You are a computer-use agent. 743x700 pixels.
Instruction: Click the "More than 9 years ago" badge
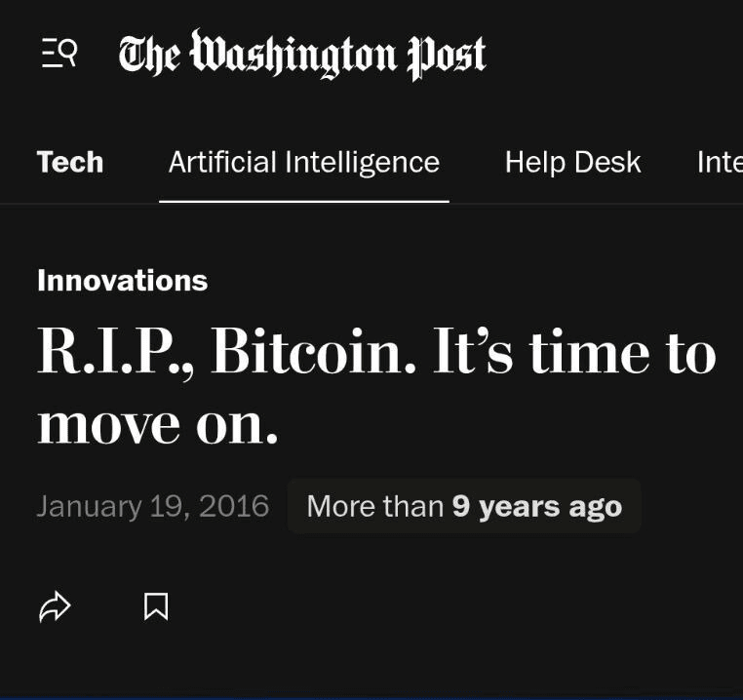click(464, 506)
